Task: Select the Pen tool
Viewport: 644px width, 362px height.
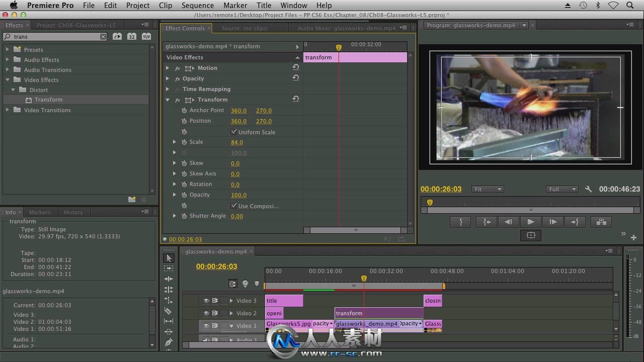Action: (x=169, y=342)
